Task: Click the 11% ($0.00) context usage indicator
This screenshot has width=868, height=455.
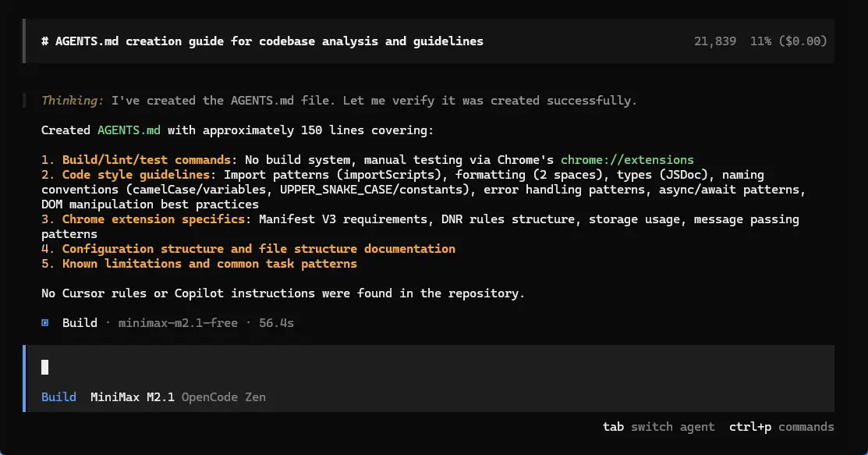Action: (x=788, y=41)
